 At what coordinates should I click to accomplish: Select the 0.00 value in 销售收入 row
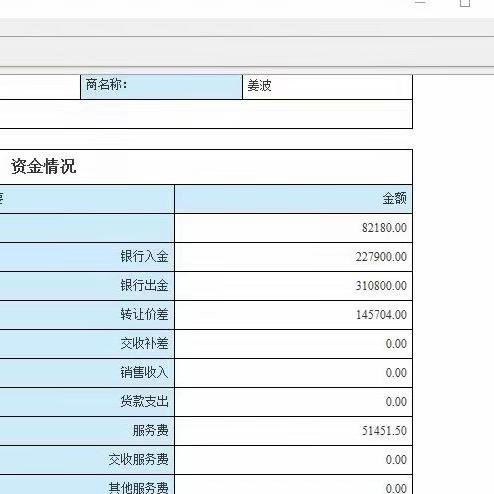pyautogui.click(x=396, y=373)
